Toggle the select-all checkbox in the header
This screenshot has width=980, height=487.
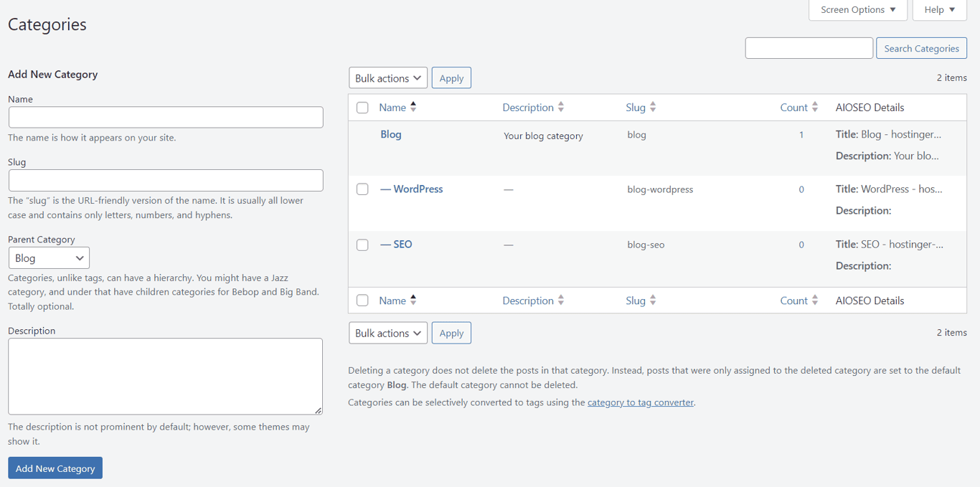point(362,106)
